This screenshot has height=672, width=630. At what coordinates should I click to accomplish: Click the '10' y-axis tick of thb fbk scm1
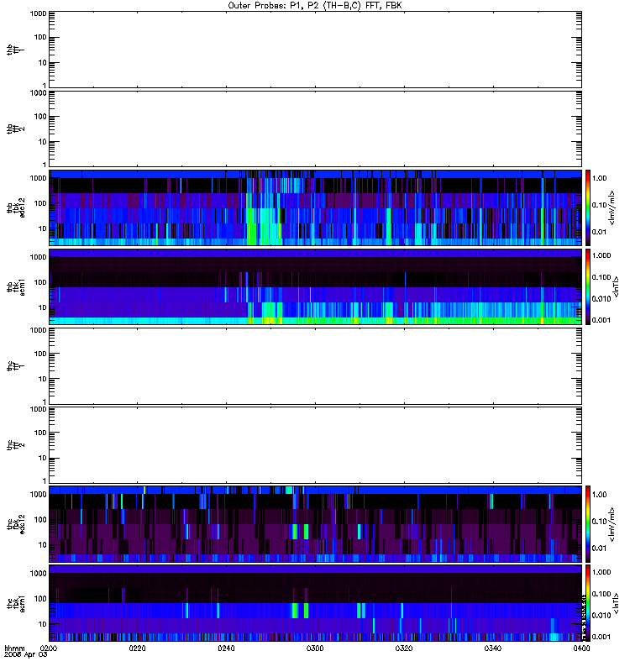click(43, 307)
